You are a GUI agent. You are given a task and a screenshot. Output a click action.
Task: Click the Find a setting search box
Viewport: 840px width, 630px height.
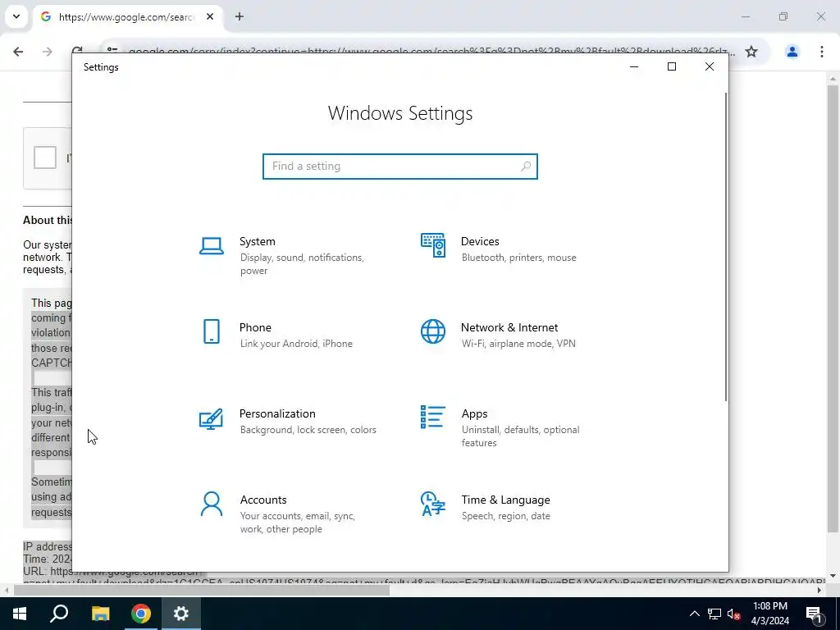pyautogui.click(x=400, y=167)
